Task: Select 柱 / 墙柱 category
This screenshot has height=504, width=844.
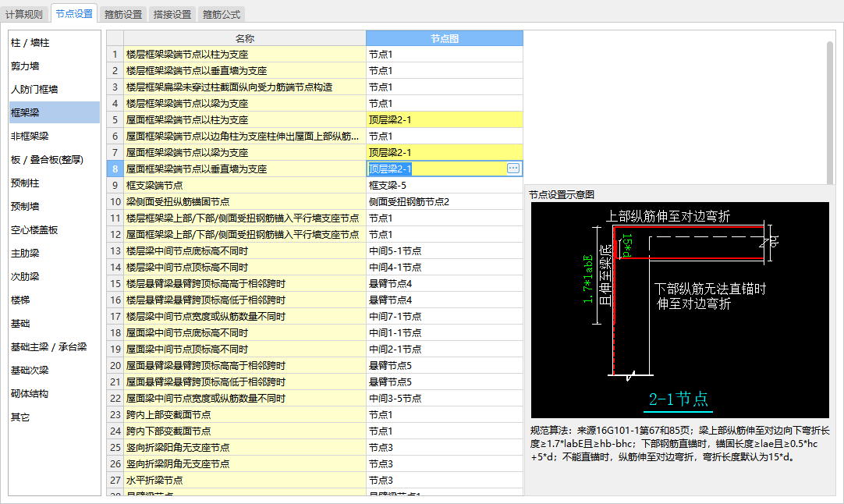Action: click(55, 43)
